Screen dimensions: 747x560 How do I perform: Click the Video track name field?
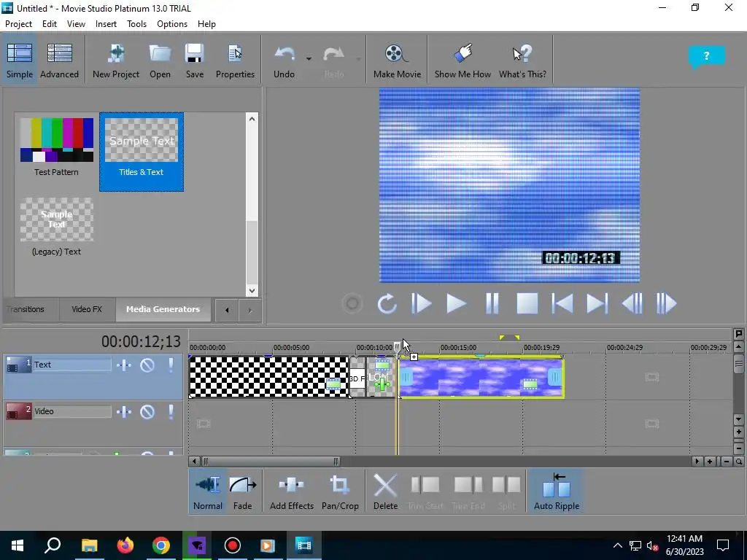coord(72,411)
